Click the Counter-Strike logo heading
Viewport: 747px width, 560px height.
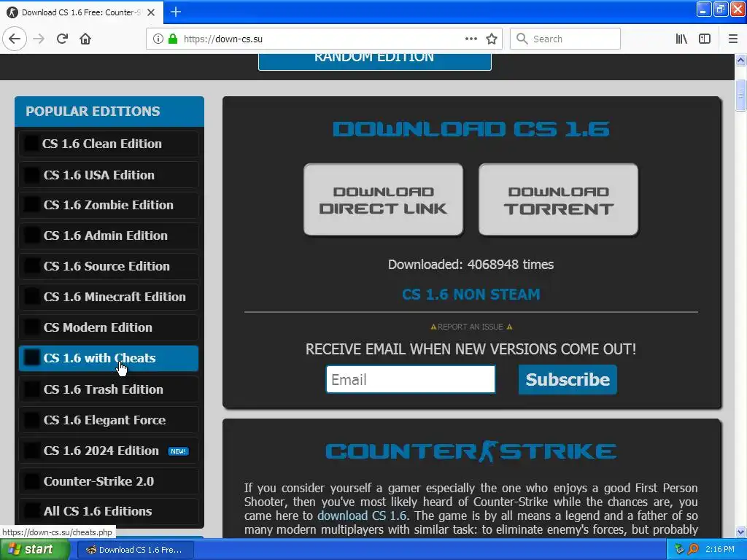click(x=471, y=451)
